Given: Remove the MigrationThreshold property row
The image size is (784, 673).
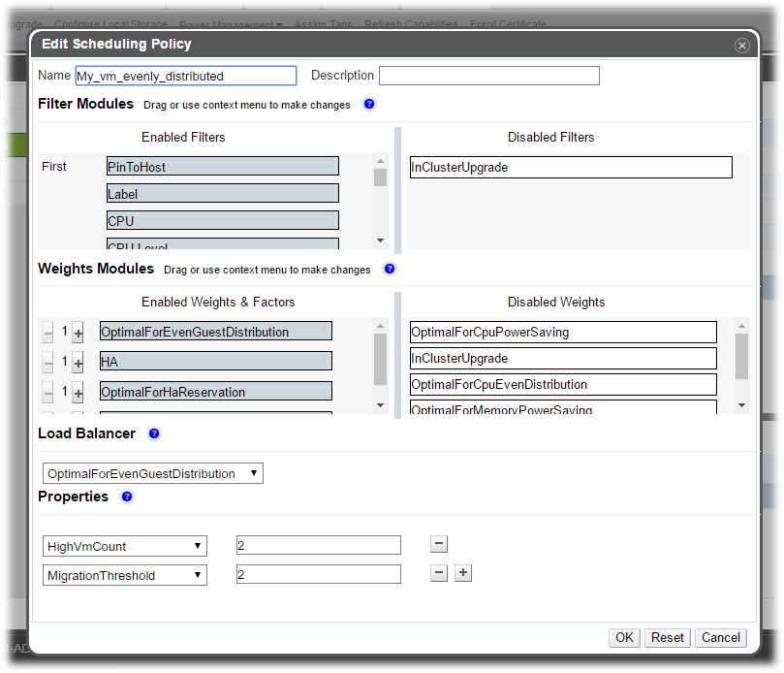Looking at the screenshot, I should point(439,573).
